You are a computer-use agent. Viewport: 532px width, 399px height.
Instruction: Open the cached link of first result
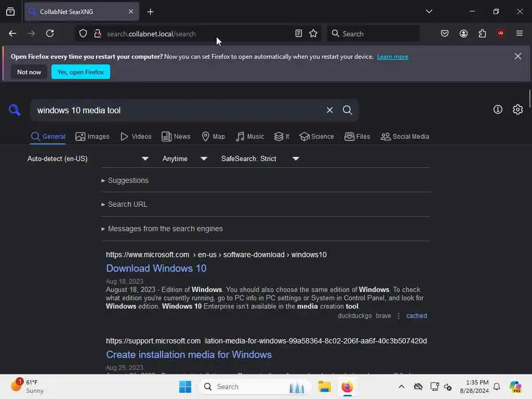(x=417, y=316)
